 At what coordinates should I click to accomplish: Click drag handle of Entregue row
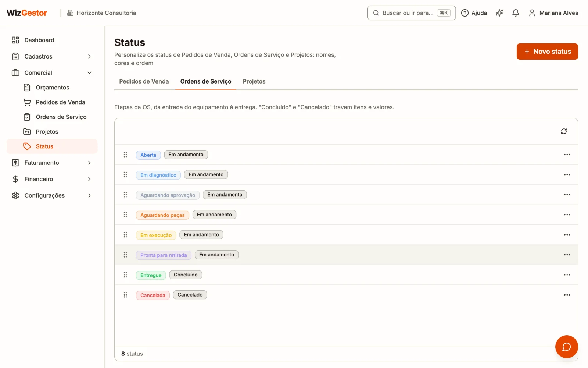coord(125,275)
